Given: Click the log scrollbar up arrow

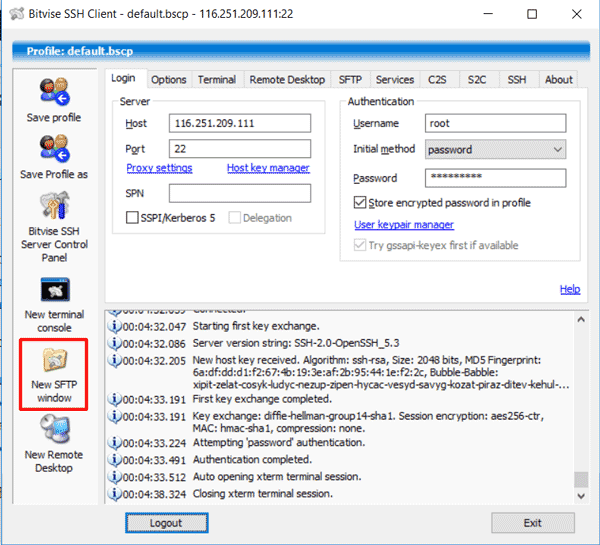Looking at the screenshot, I should (x=581, y=319).
